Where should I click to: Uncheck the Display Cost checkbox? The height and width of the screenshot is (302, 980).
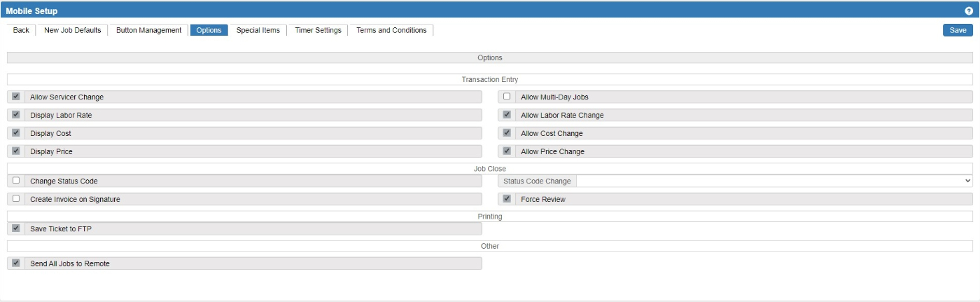[x=16, y=133]
